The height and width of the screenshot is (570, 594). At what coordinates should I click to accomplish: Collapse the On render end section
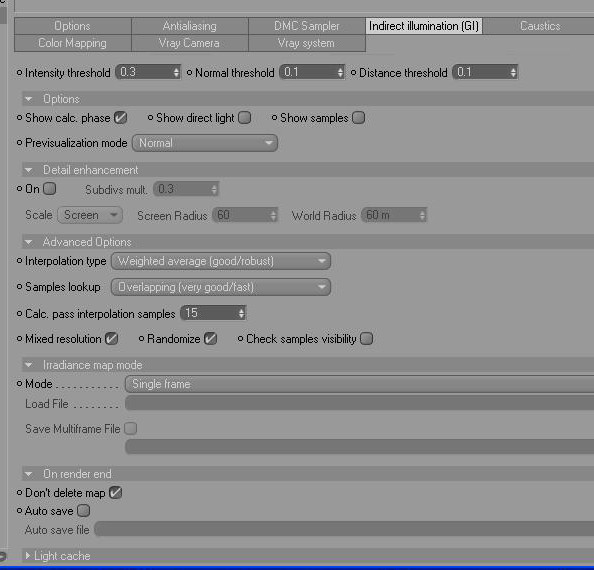pyautogui.click(x=28, y=474)
